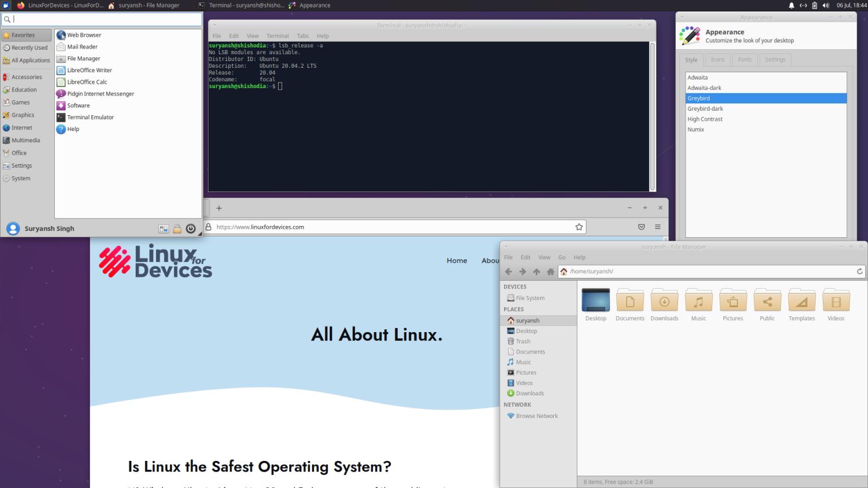Viewport: 868px width, 488px height.
Task: Open File Manager entry in app menu
Action: pyautogui.click(x=78, y=59)
